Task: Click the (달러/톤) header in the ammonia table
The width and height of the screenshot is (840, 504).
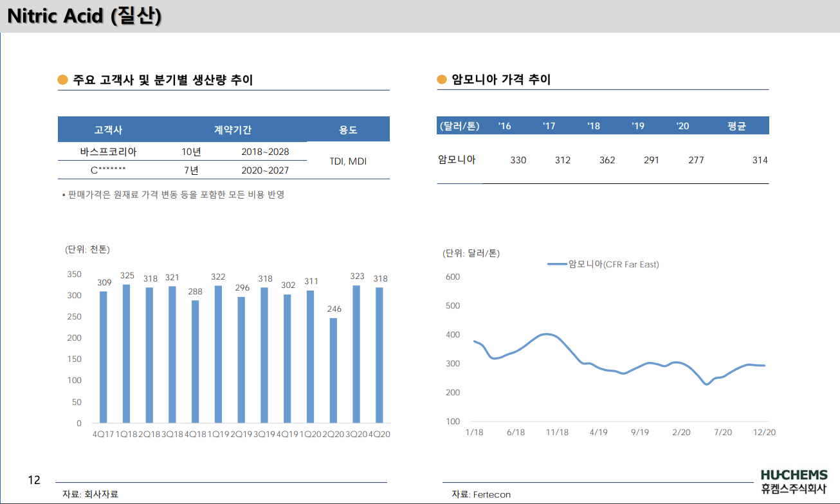Action: point(459,126)
